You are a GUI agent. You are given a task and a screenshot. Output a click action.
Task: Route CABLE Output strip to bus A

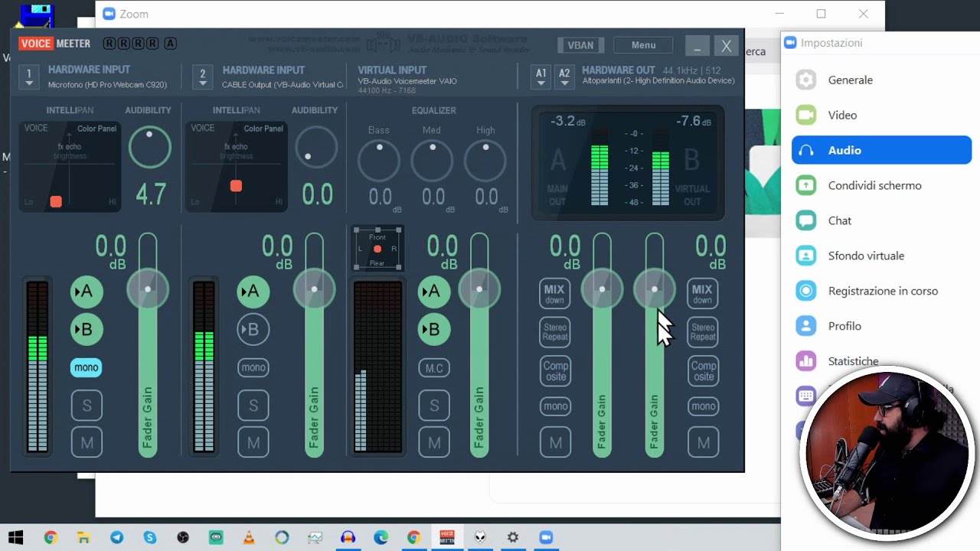[x=253, y=291]
